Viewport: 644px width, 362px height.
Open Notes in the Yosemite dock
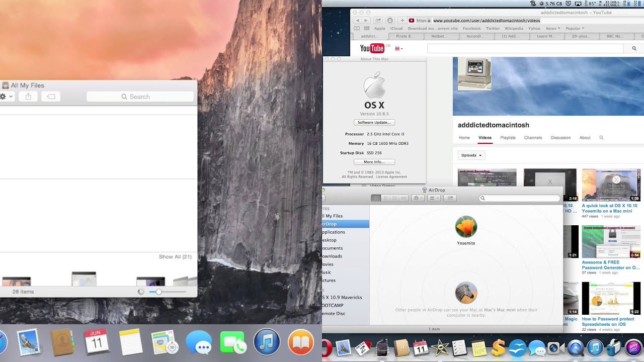tap(131, 343)
